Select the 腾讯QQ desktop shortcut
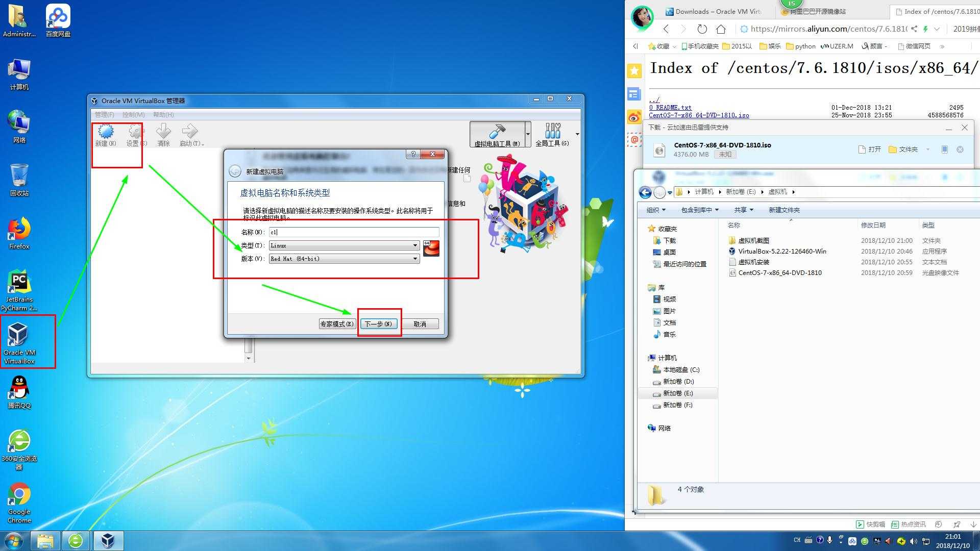This screenshot has width=980, height=551. coord(19,392)
